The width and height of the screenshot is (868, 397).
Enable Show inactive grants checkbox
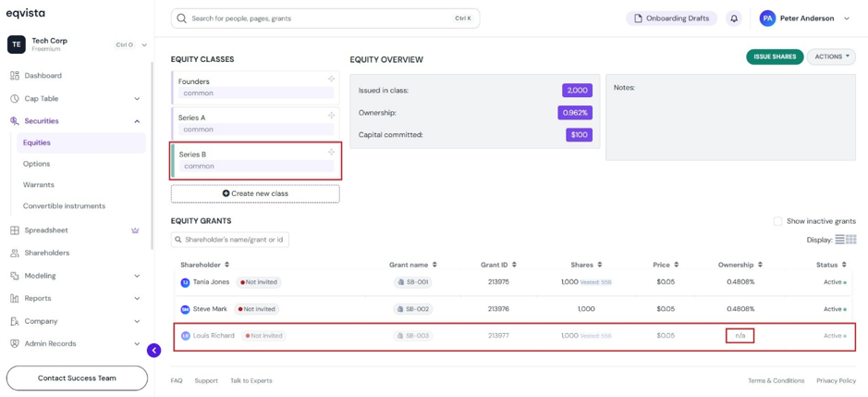(x=777, y=221)
